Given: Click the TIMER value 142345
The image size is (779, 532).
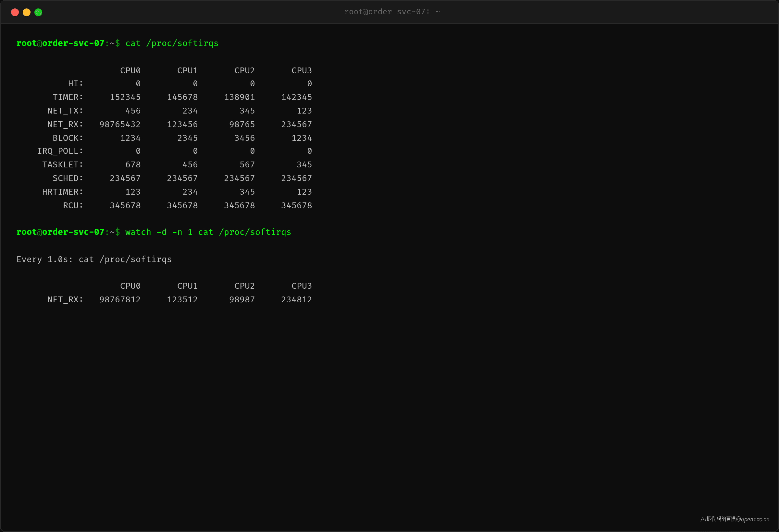Looking at the screenshot, I should tap(296, 97).
